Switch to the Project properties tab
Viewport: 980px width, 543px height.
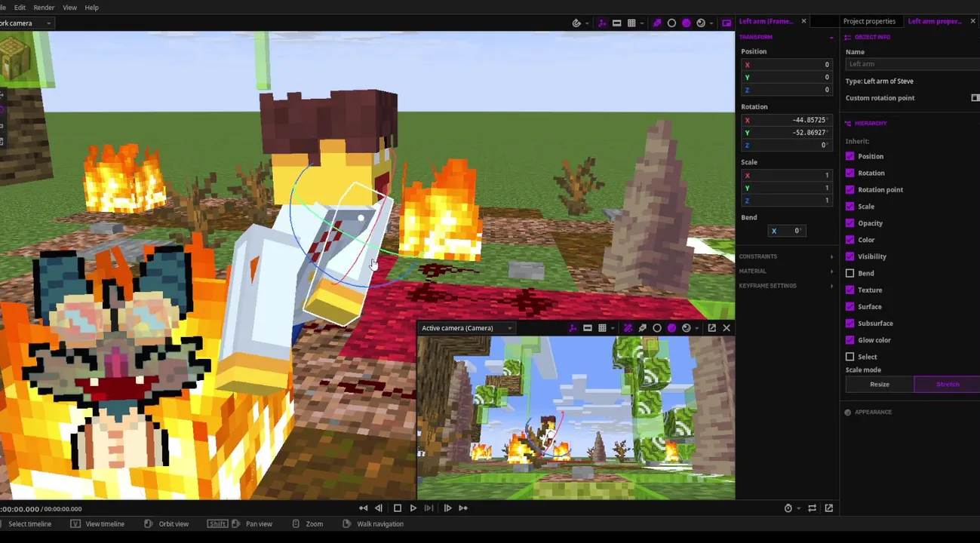(869, 21)
